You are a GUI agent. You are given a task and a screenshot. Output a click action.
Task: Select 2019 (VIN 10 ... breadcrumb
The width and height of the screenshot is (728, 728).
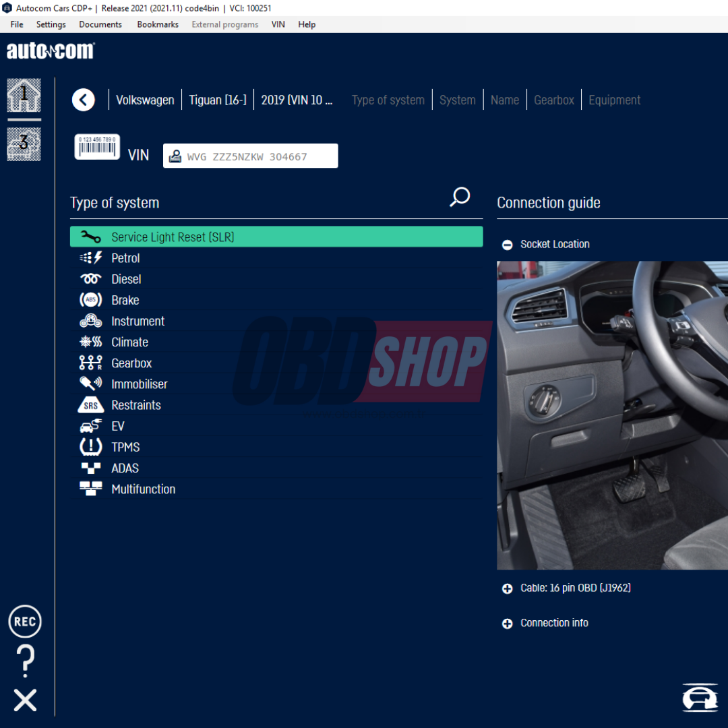click(297, 100)
